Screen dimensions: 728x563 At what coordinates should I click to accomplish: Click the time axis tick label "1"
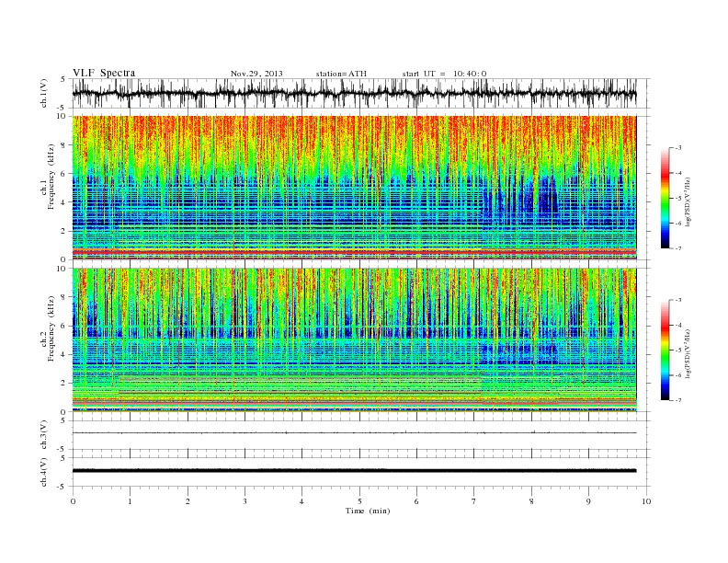click(x=131, y=501)
